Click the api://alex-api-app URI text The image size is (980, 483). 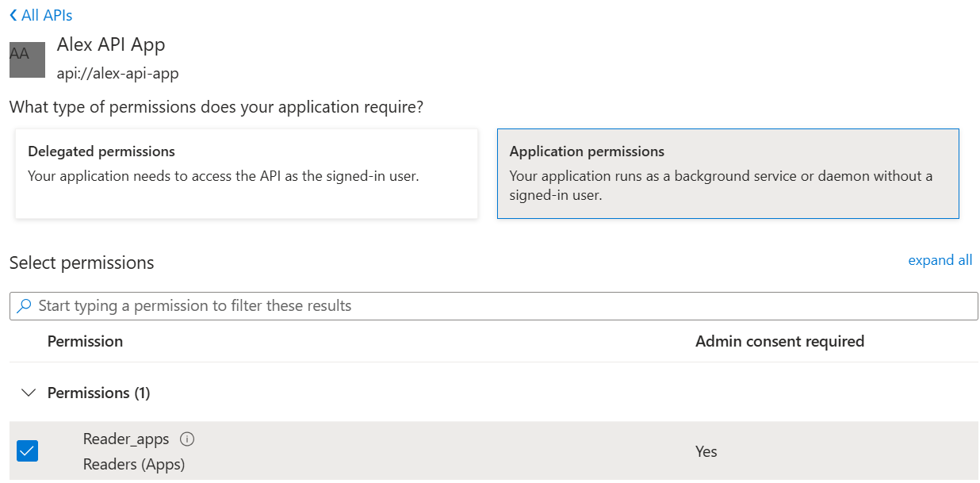click(x=117, y=74)
